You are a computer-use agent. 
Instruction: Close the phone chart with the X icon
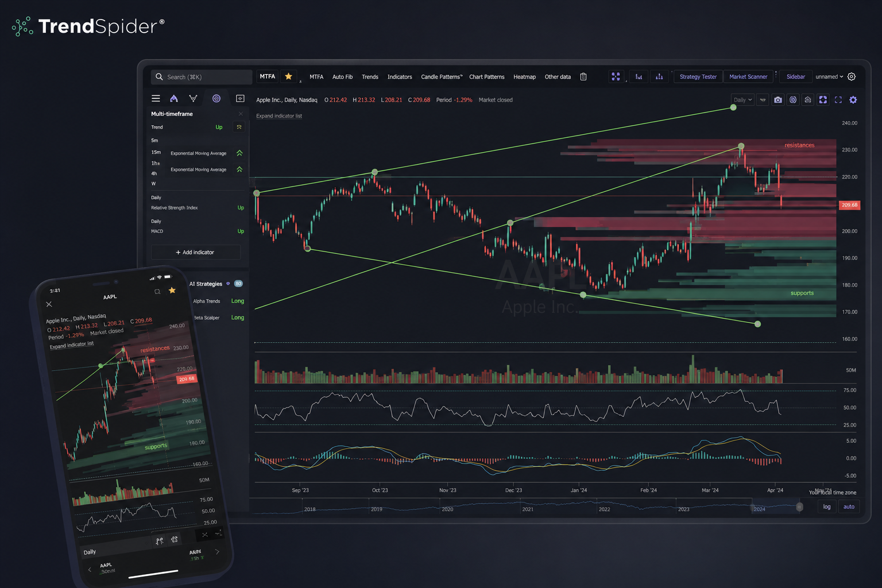49,304
